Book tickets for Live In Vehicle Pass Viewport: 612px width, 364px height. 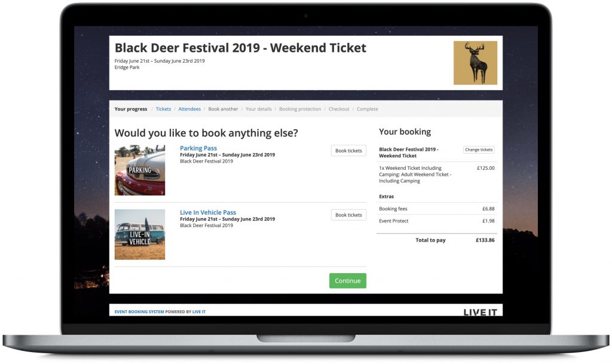(x=348, y=215)
